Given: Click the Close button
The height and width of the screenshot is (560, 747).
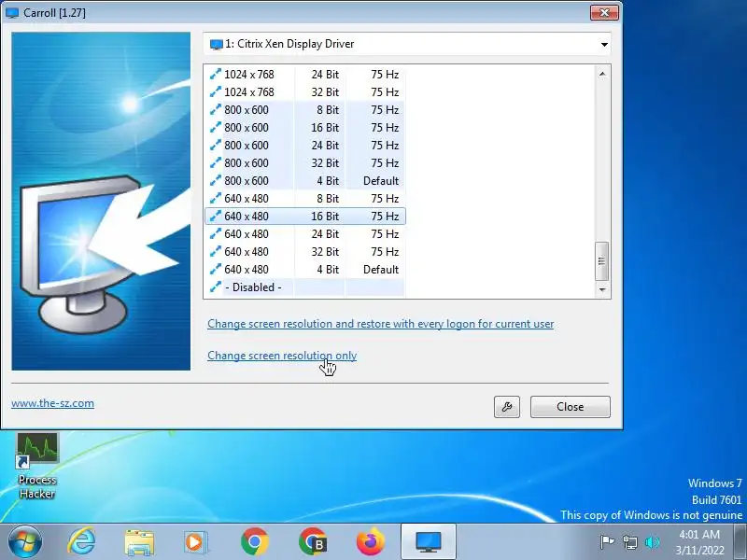Looking at the screenshot, I should tap(570, 407).
